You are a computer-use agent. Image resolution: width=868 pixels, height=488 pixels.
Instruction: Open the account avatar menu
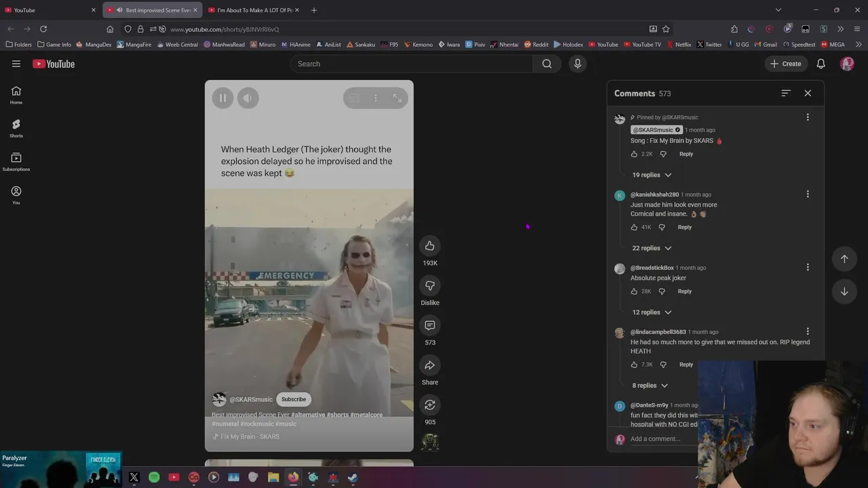pos(847,64)
